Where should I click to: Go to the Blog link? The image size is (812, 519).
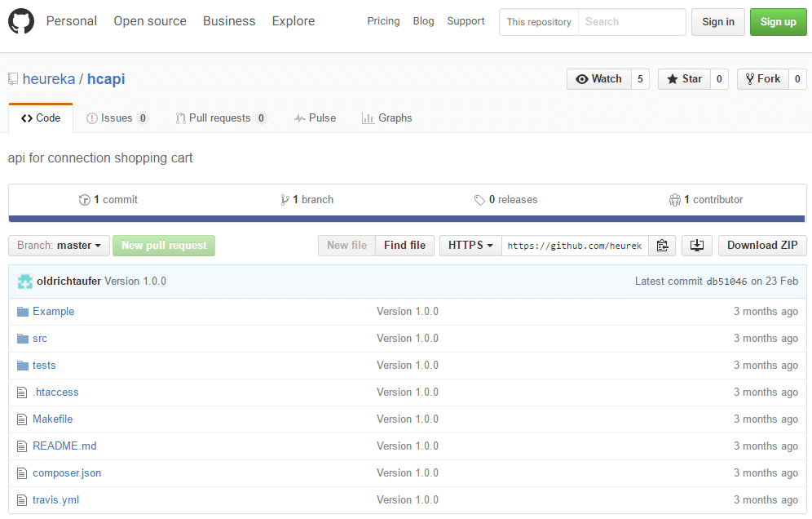point(424,21)
